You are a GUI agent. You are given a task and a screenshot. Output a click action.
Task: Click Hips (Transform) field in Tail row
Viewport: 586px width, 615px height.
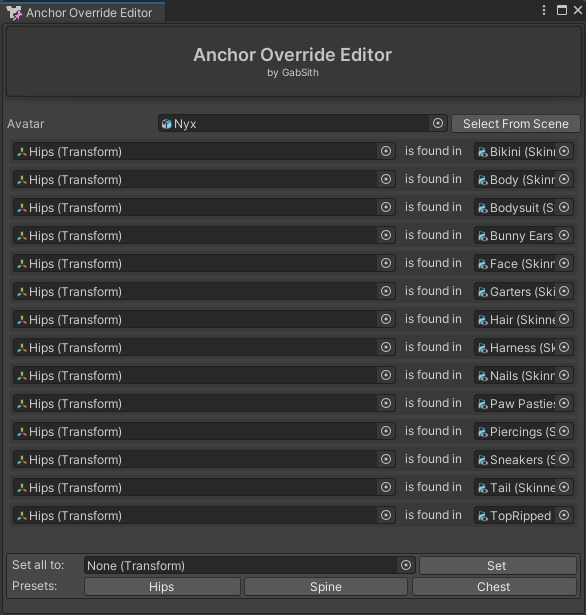point(204,487)
